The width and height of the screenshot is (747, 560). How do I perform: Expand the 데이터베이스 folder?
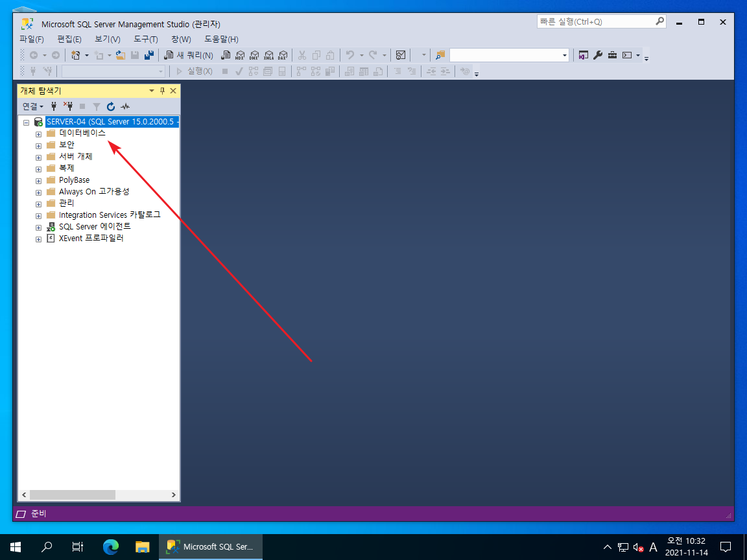(39, 134)
